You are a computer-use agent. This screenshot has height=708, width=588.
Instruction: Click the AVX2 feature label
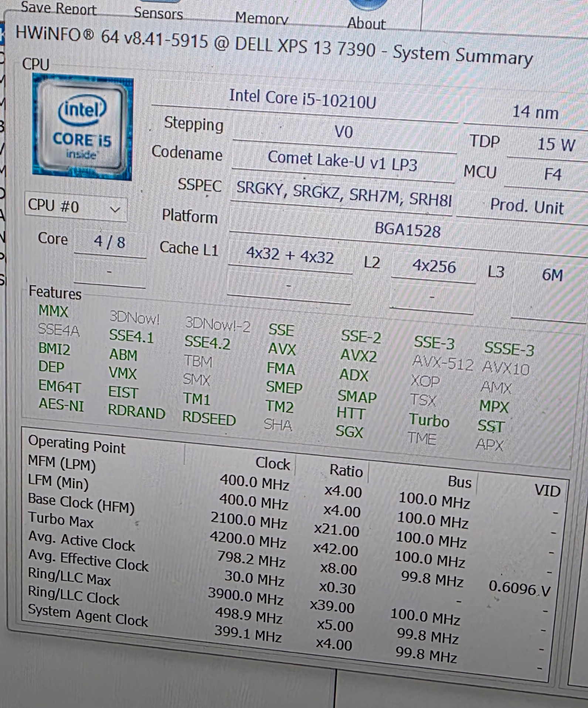(x=358, y=356)
